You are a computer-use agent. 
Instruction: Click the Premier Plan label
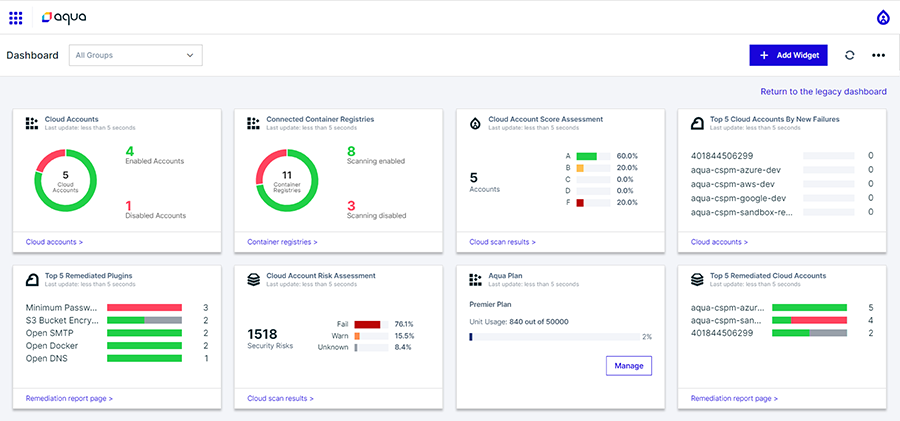[x=490, y=304]
